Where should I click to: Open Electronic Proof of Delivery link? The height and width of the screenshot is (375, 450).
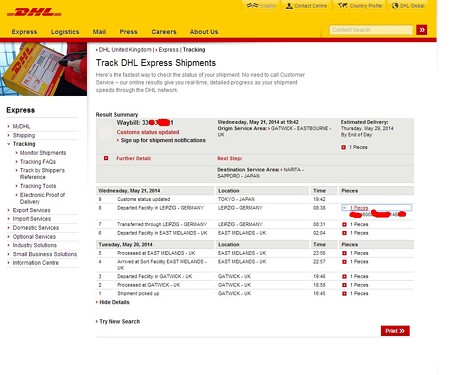click(x=42, y=198)
